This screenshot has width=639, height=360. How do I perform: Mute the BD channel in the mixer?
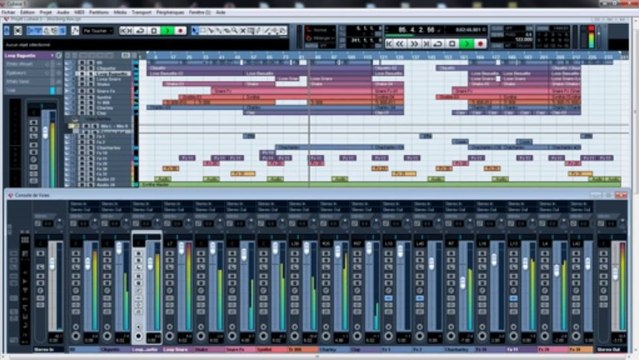click(x=76, y=253)
